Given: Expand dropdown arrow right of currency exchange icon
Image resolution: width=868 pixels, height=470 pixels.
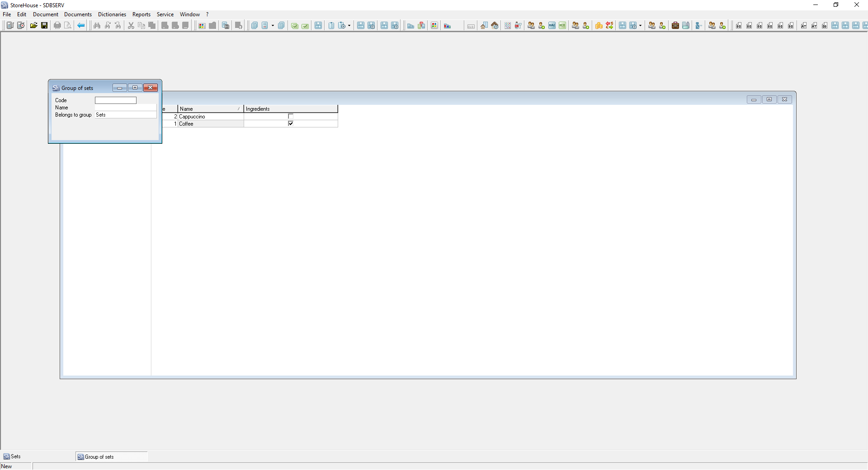Looking at the screenshot, I should coord(640,26).
